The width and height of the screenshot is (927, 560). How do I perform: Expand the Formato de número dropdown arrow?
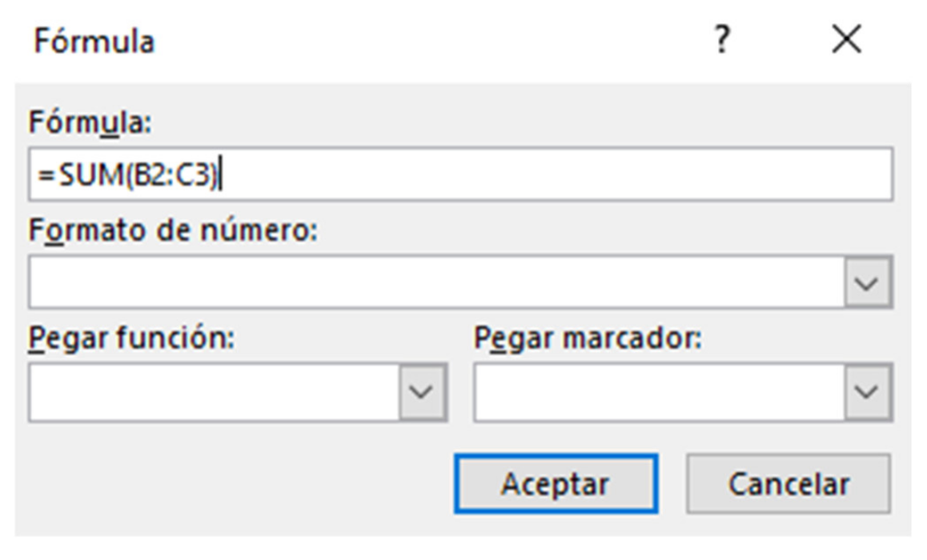tap(869, 282)
